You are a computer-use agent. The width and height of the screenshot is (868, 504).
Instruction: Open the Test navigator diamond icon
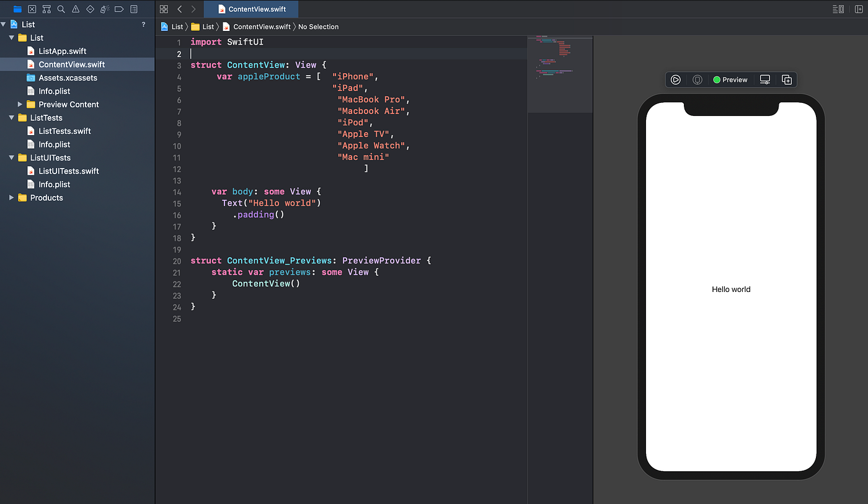[90, 9]
